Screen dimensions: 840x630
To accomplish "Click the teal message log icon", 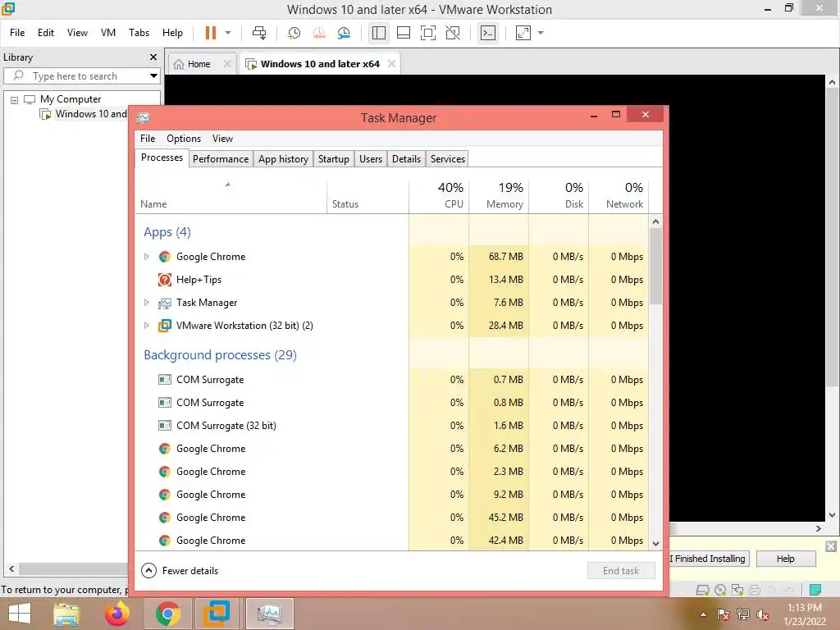I will pyautogui.click(x=815, y=591).
